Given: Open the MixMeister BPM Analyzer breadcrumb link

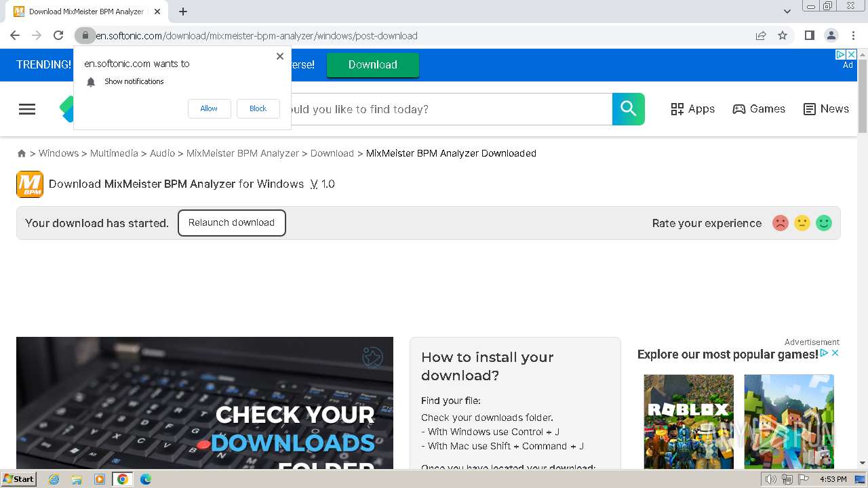Looking at the screenshot, I should click(243, 153).
